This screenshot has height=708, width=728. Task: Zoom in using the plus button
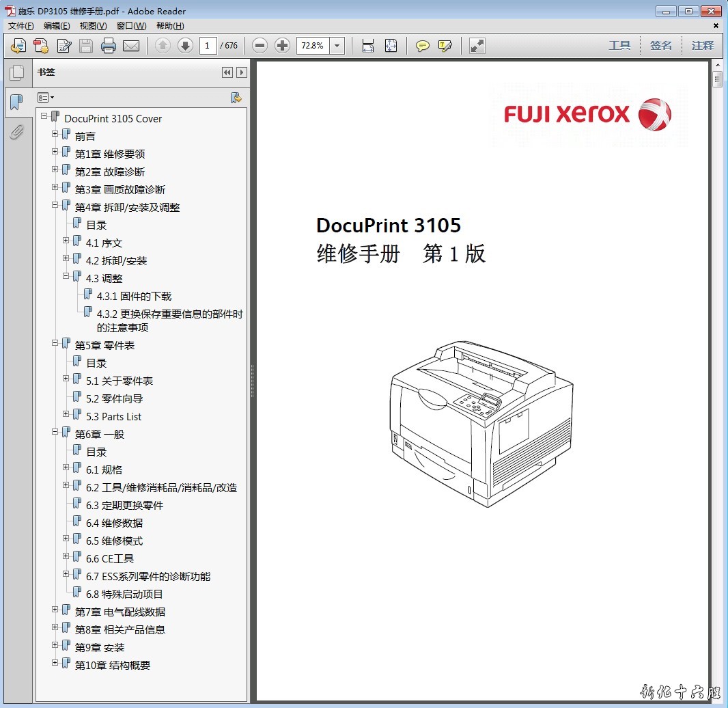tap(282, 46)
